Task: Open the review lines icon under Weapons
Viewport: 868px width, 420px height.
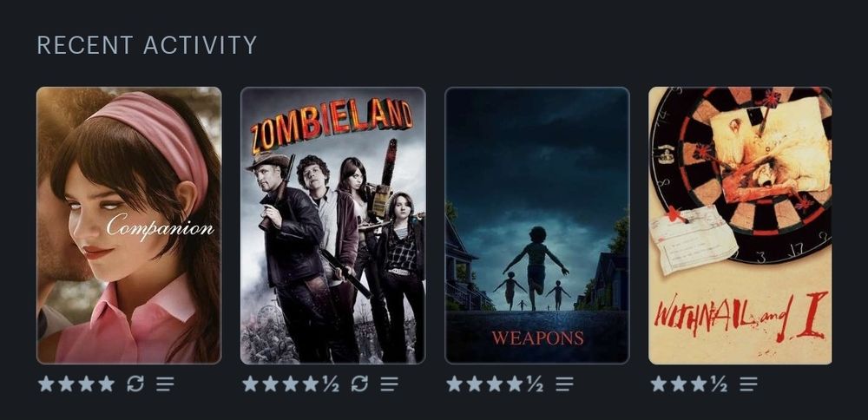Action: click(x=565, y=384)
